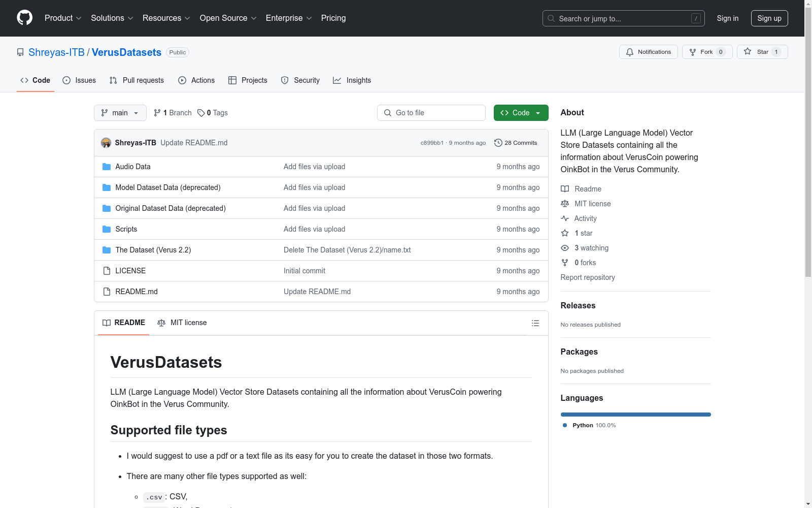Click the Sign up button
The image size is (812, 508).
tap(769, 18)
